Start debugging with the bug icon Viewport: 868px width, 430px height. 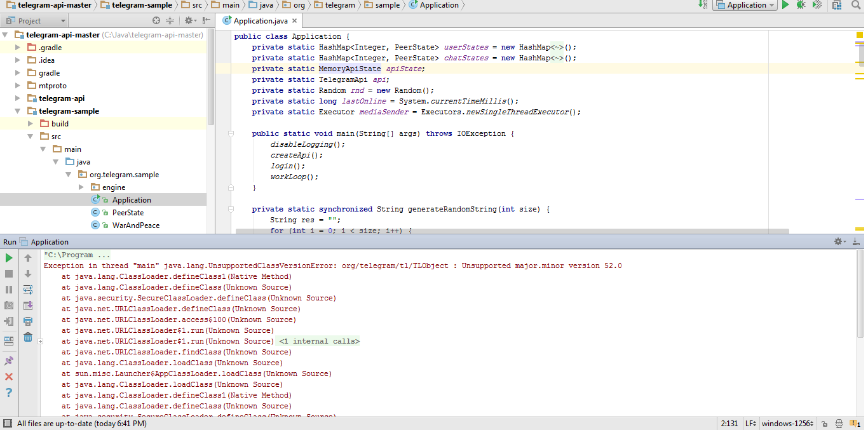(x=801, y=5)
